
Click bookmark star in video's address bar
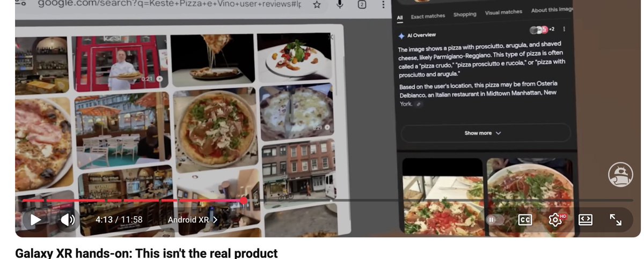[x=317, y=5]
